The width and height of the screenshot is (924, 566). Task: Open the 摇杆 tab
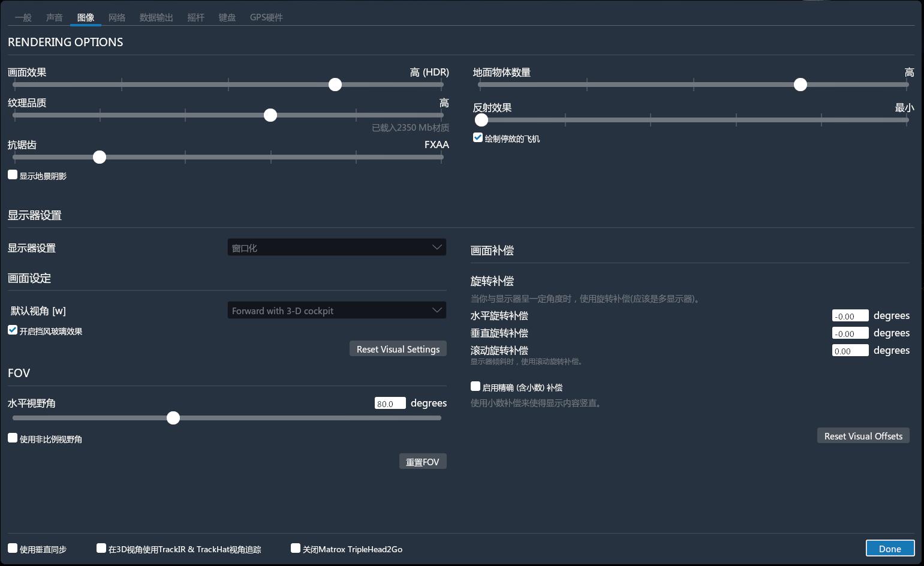coord(196,17)
